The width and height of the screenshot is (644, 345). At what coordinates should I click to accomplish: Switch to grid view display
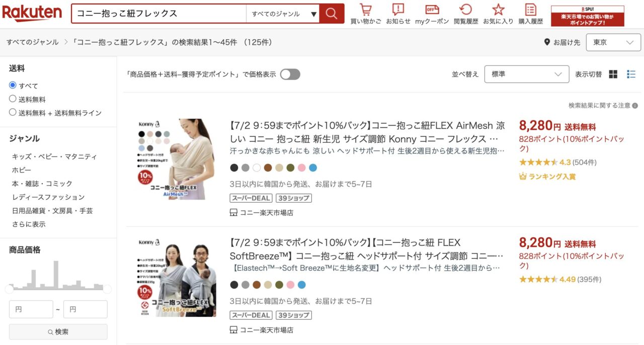613,74
